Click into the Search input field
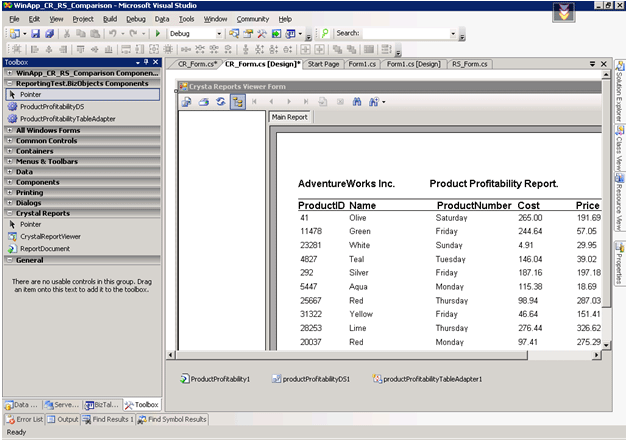Image resolution: width=629 pixels, height=441 pixels. pos(405,34)
